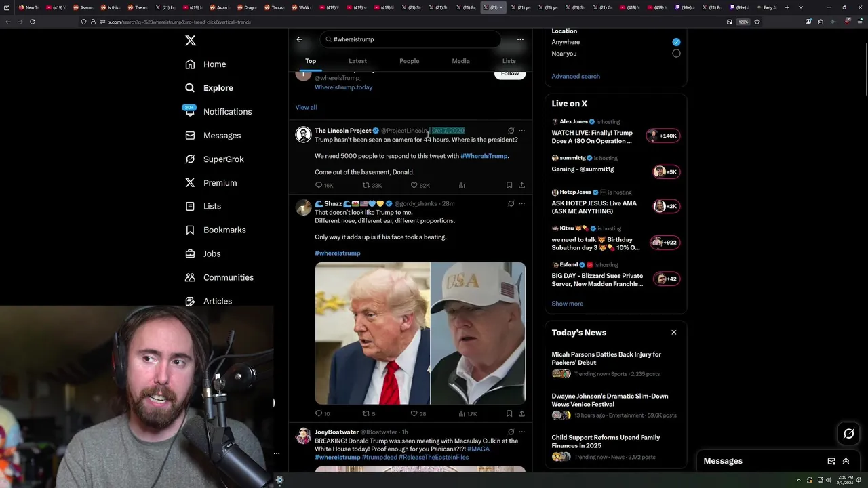Image resolution: width=868 pixels, height=488 pixels.
Task: Open summit1g Gaming live stream
Action: pos(615,165)
